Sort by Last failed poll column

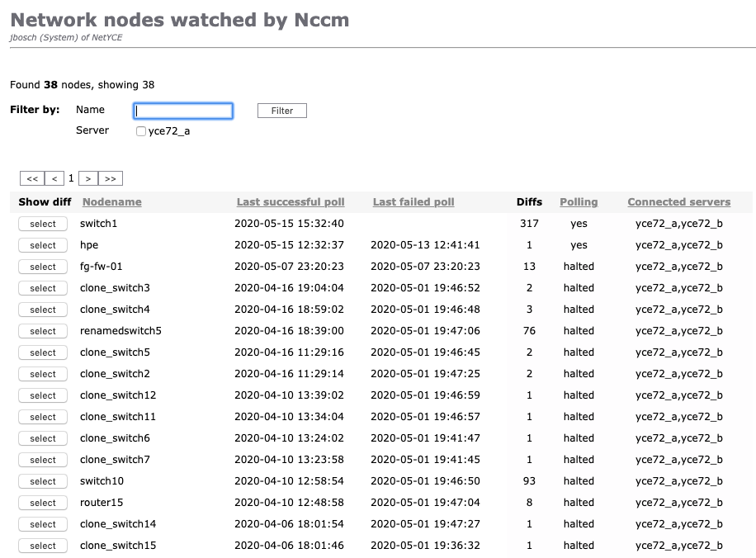point(413,202)
